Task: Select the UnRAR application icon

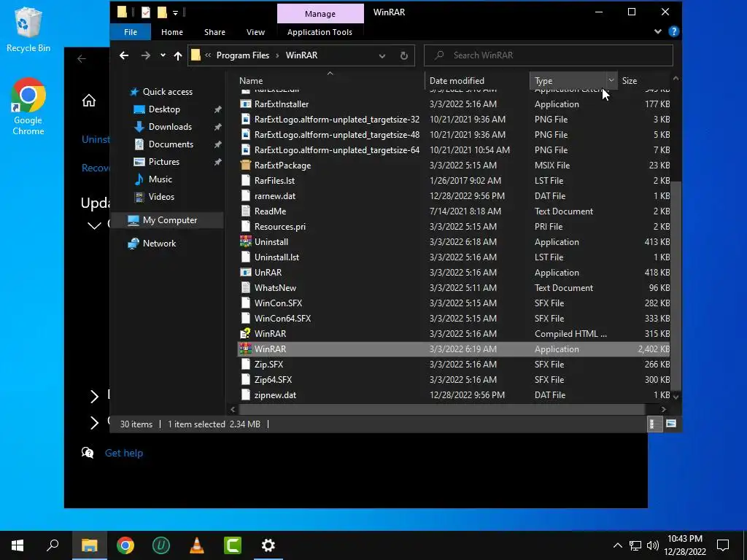Action: point(245,273)
